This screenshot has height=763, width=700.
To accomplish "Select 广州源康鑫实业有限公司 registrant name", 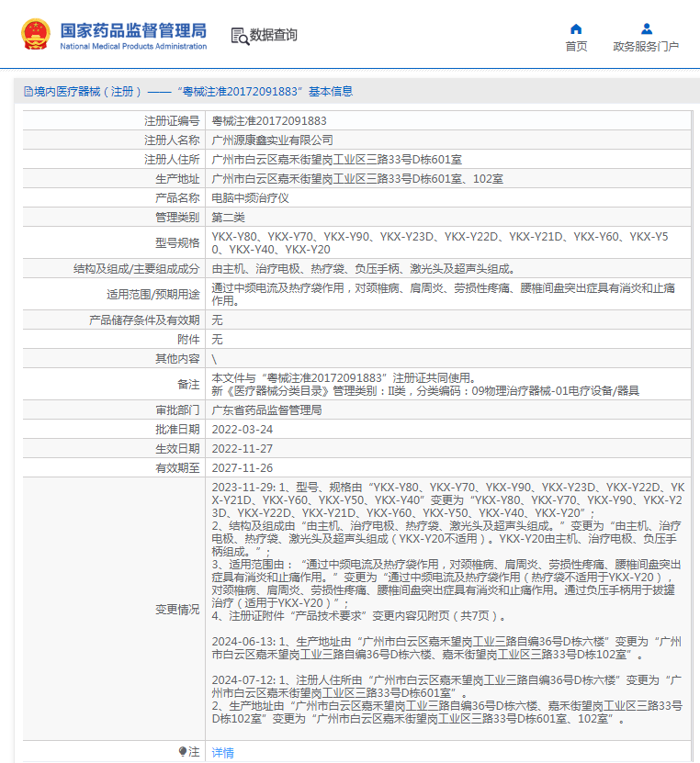I will pyautogui.click(x=273, y=140).
